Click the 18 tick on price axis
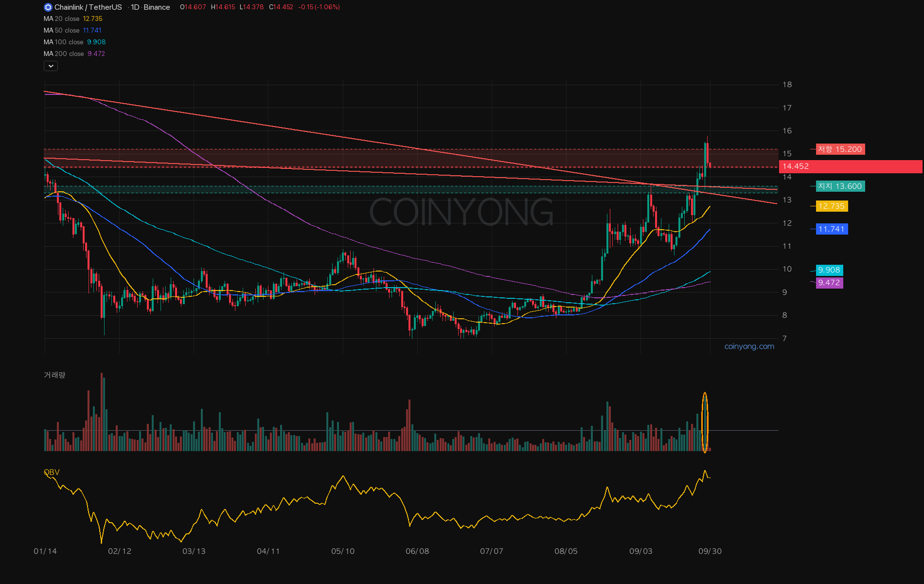Screen dimensions: 924x584 pos(787,85)
